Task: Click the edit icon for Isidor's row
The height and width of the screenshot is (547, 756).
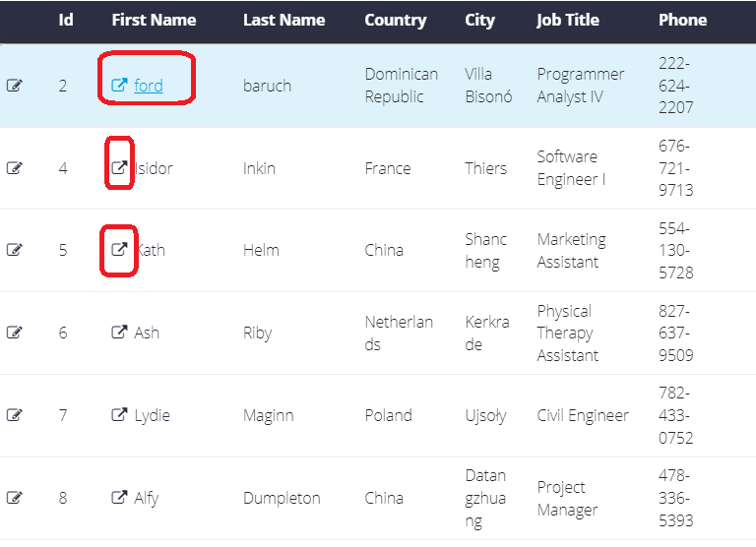Action: click(x=15, y=167)
